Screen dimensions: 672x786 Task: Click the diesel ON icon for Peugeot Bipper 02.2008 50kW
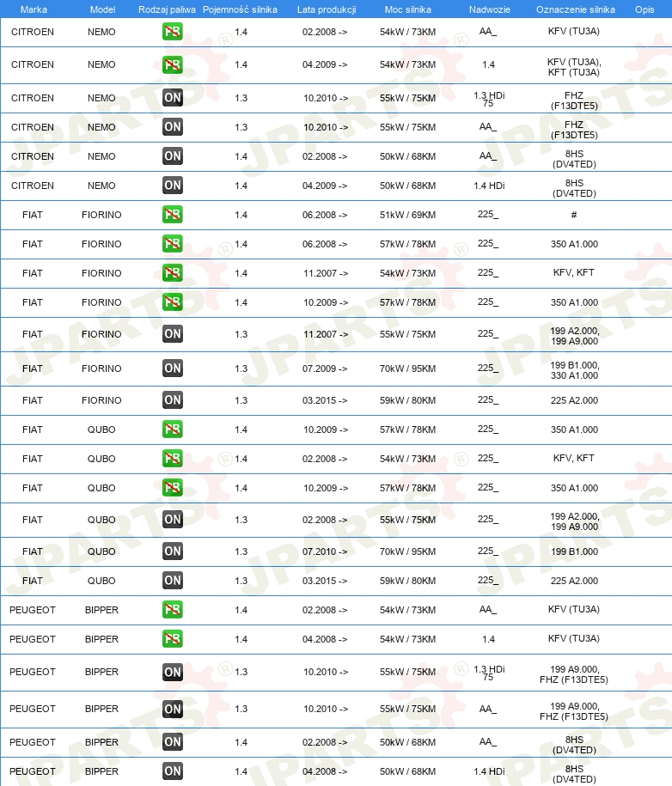(173, 742)
